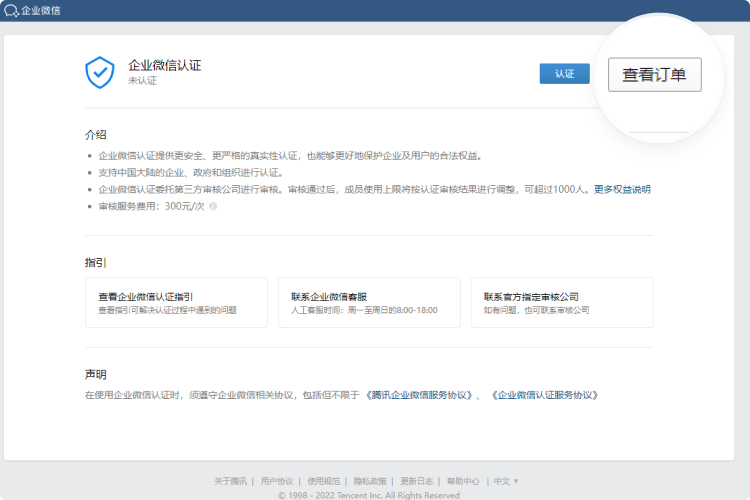750x500 pixels.
Task: Open the 联系企业微信客服 card
Action: click(369, 302)
